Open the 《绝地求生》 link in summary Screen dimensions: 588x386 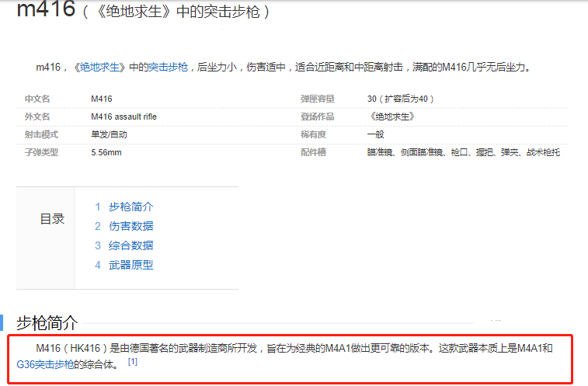point(99,67)
